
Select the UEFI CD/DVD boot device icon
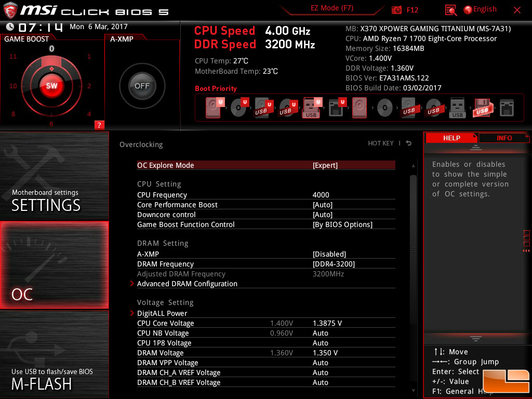(239, 108)
